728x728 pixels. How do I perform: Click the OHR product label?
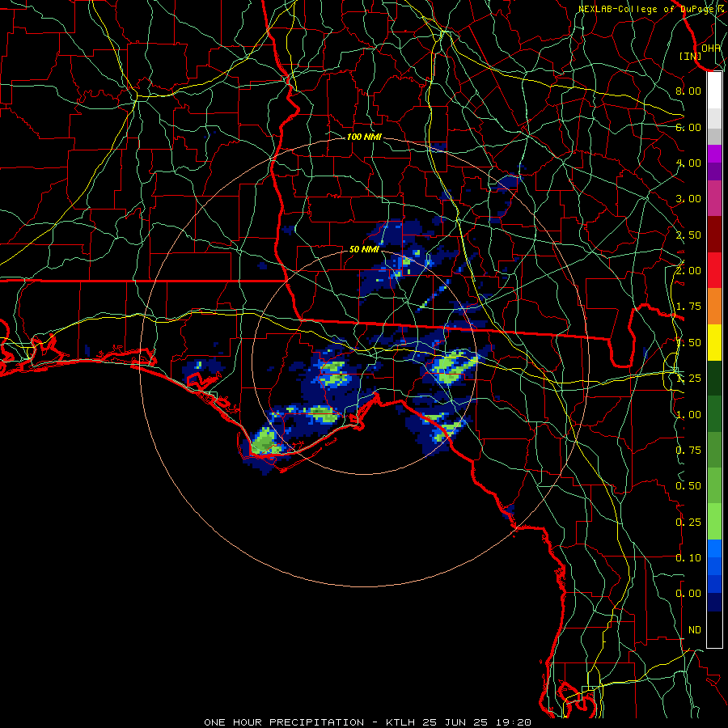711,49
